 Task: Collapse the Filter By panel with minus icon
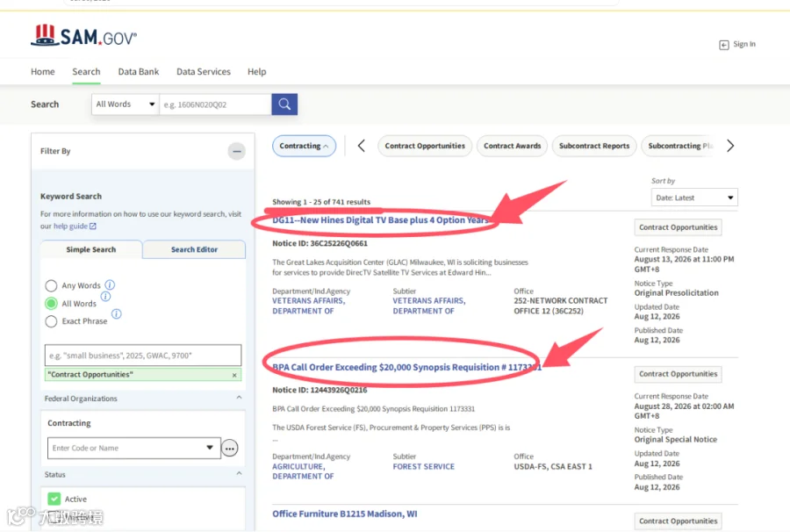[236, 151]
